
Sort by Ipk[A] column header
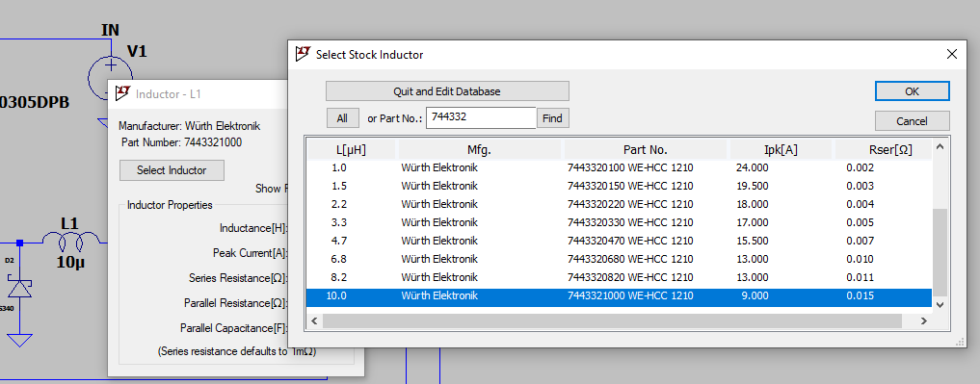point(781,150)
